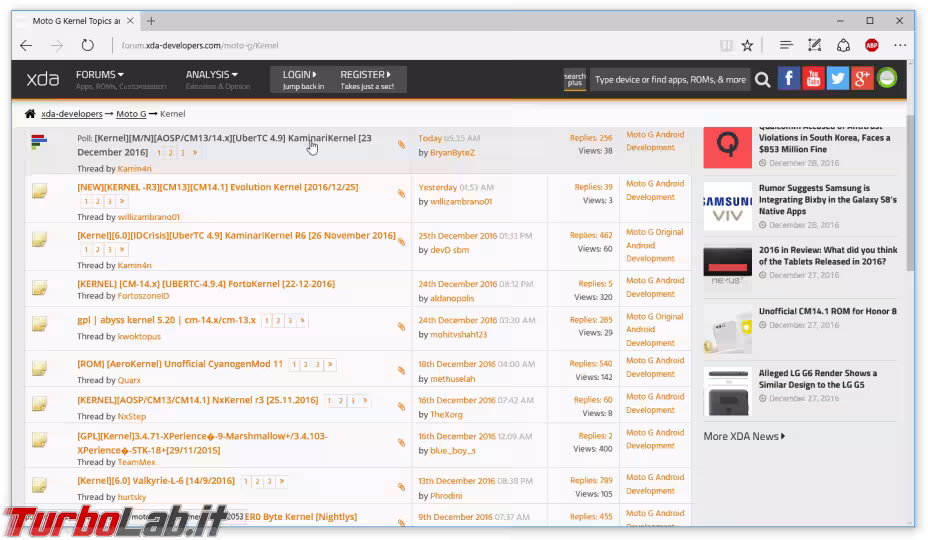Add page to favorites star icon
The height and width of the screenshot is (540, 928).
coord(747,46)
